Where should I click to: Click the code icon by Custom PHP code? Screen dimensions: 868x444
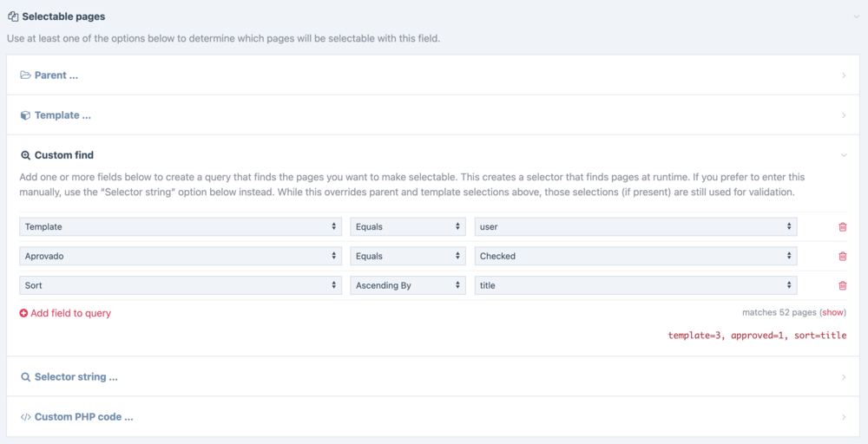(25, 417)
